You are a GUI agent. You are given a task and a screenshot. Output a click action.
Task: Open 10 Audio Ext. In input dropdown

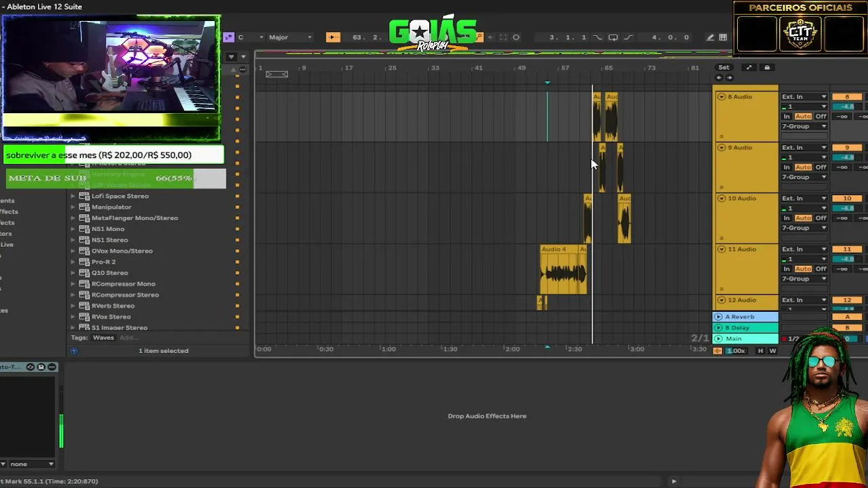tap(804, 199)
